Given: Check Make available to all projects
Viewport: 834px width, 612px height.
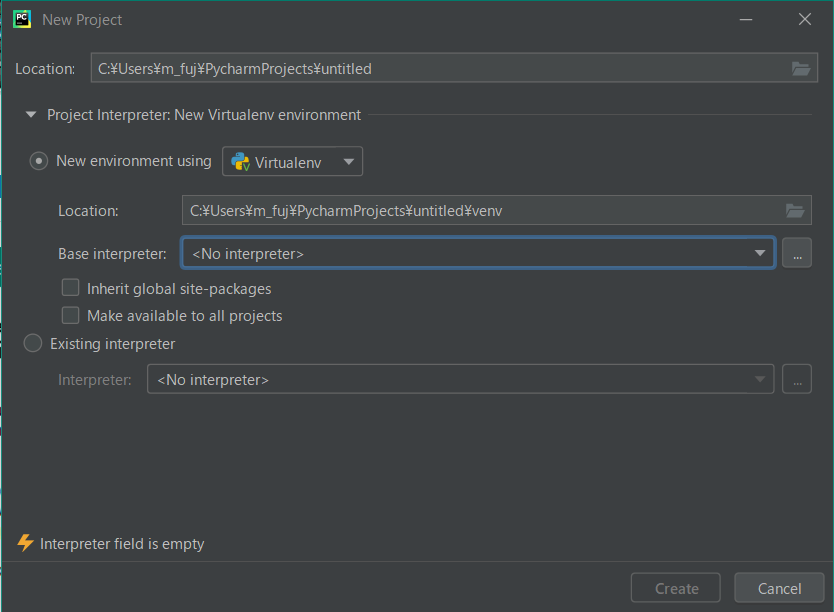Looking at the screenshot, I should [x=70, y=315].
